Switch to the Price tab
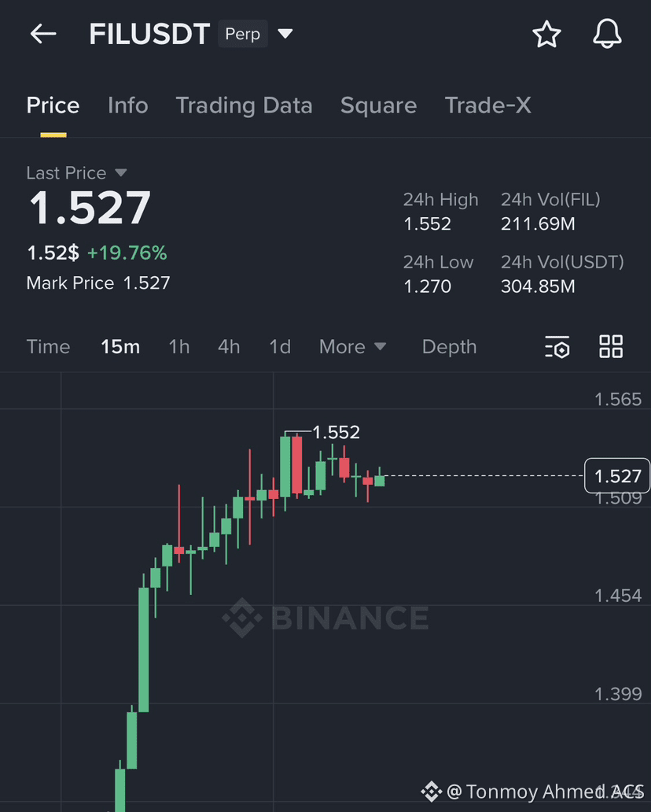Image resolution: width=651 pixels, height=812 pixels. point(53,105)
